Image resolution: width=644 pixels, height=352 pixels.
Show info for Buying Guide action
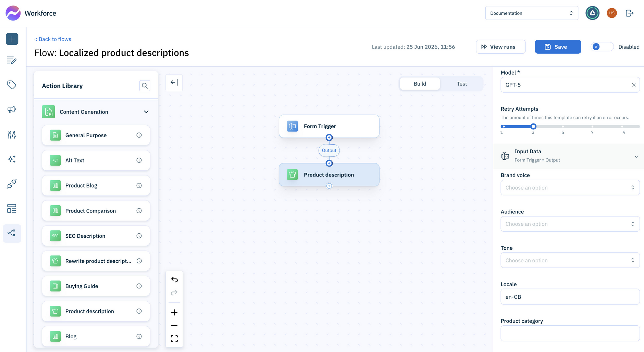pyautogui.click(x=139, y=286)
